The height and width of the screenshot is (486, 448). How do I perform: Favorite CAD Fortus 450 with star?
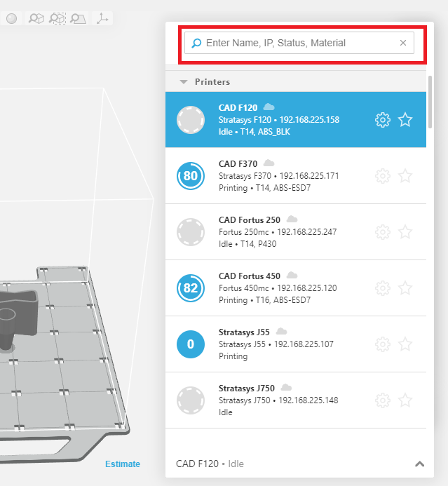(x=405, y=288)
